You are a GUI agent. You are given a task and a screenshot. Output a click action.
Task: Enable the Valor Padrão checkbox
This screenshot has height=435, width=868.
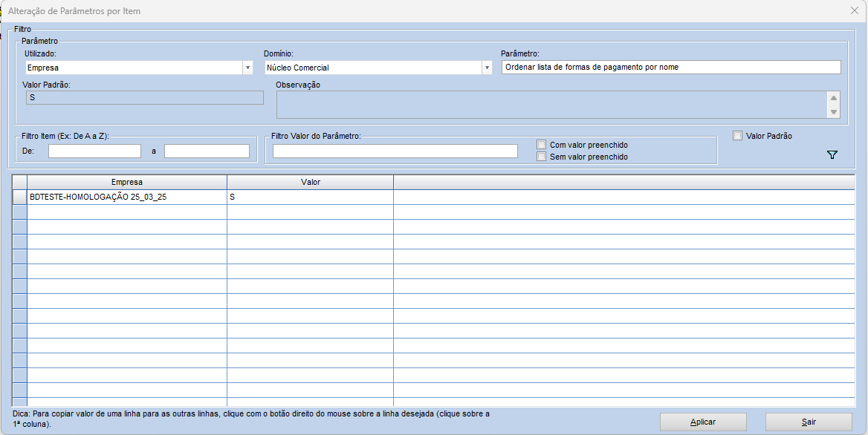(737, 136)
